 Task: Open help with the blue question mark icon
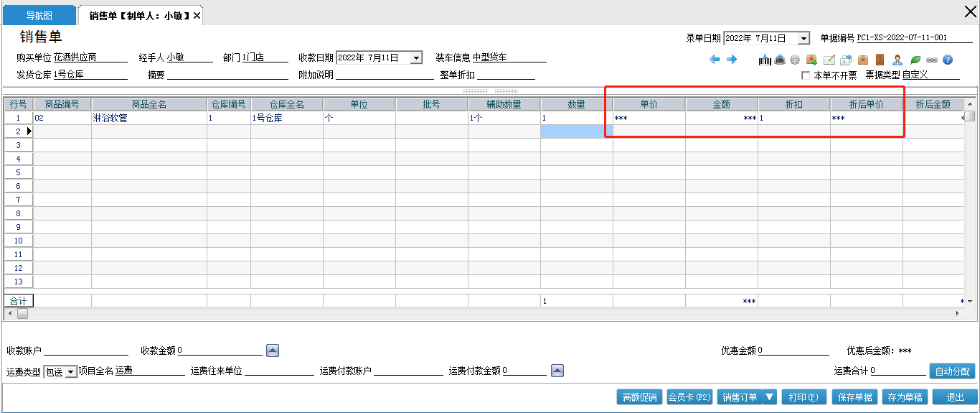tap(948, 60)
